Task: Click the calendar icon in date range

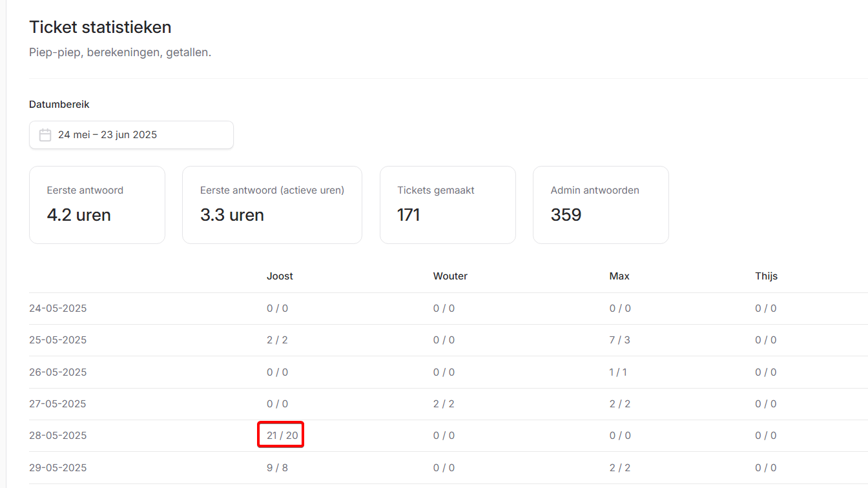Action: [45, 135]
